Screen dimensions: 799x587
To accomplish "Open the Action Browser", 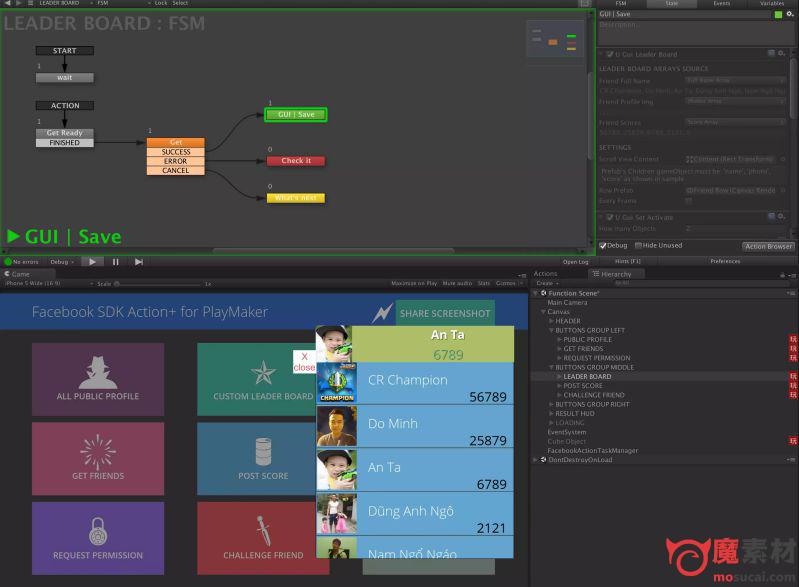I will pyautogui.click(x=768, y=246).
